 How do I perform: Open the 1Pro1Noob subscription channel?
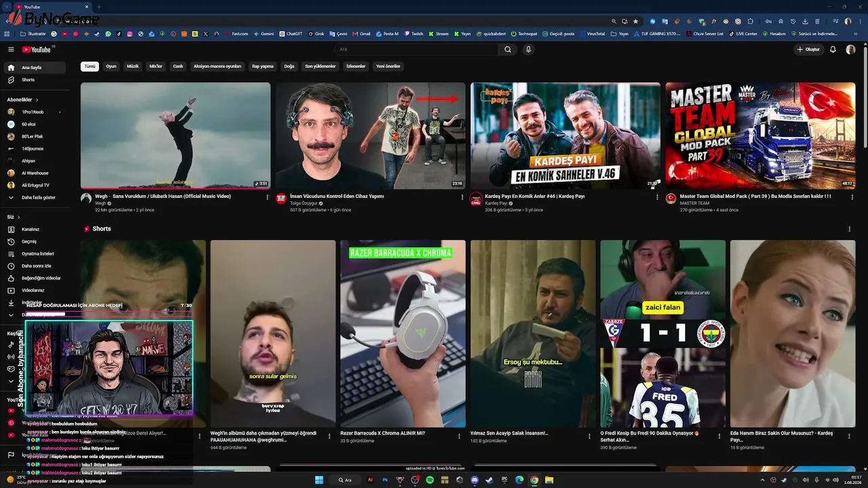click(x=34, y=112)
